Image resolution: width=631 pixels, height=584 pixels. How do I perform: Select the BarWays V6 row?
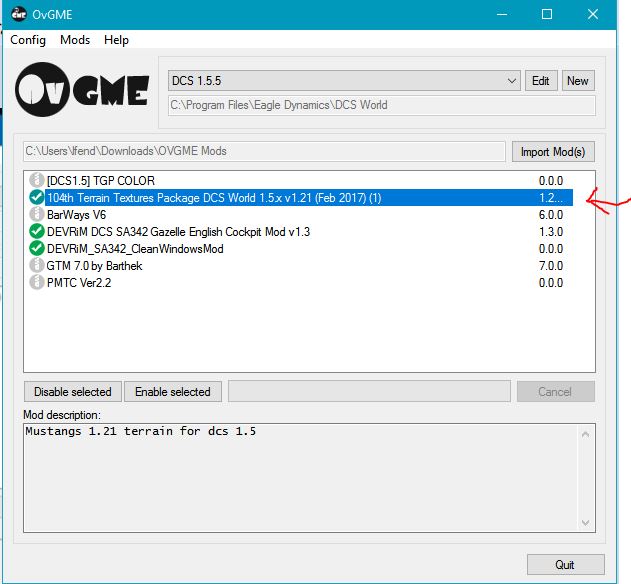click(x=301, y=215)
